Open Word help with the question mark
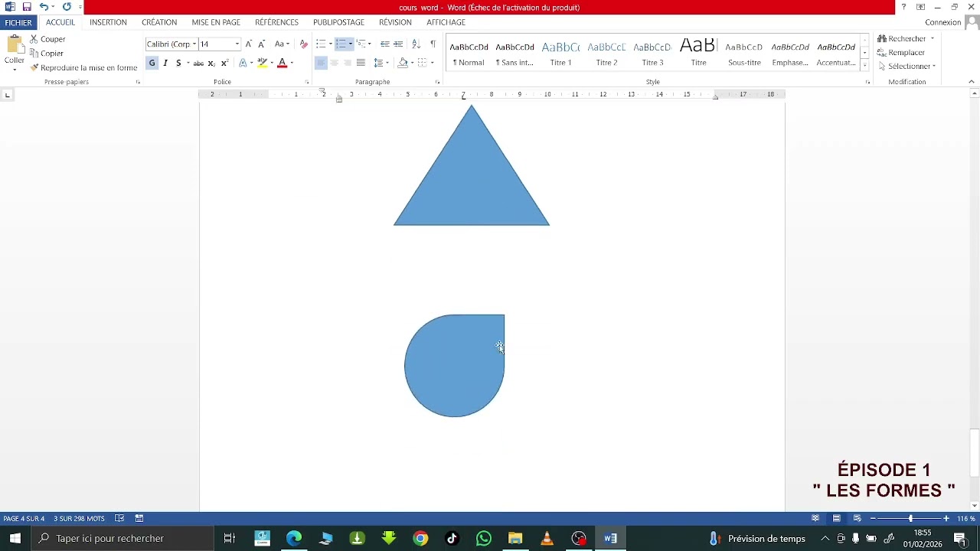The height and width of the screenshot is (551, 980). 903,7
